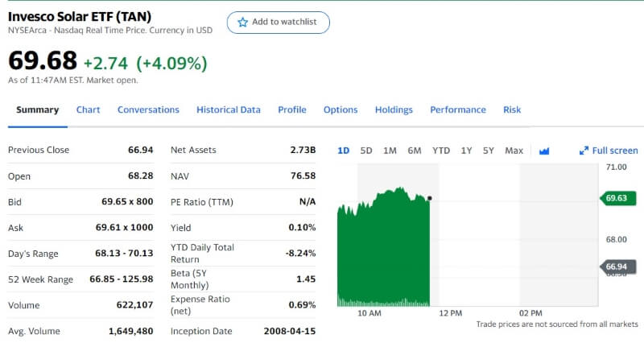
Task: Click the Net Assets value 2.73B
Action: [303, 150]
